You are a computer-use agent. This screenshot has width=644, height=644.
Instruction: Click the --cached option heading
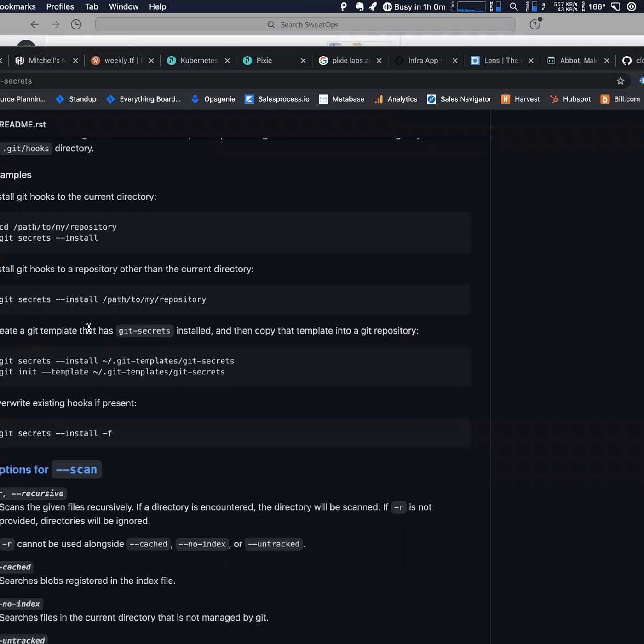click(x=16, y=567)
